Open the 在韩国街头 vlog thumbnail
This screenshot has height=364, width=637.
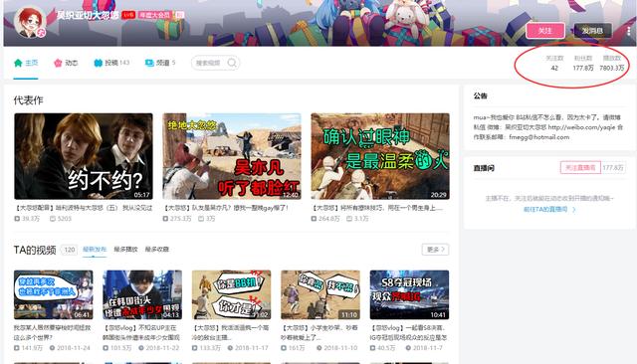(x=142, y=295)
